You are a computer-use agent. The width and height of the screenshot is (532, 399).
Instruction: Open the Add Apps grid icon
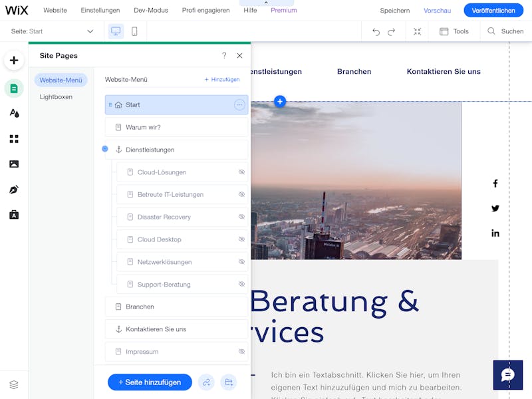pos(14,139)
